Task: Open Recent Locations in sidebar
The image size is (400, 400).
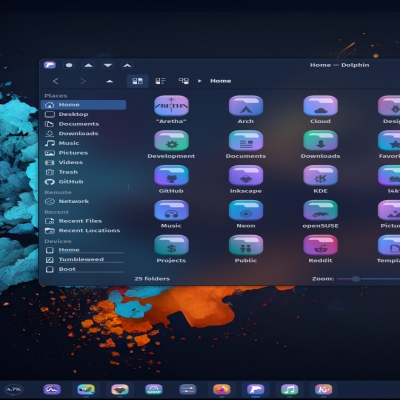Action: point(83,231)
